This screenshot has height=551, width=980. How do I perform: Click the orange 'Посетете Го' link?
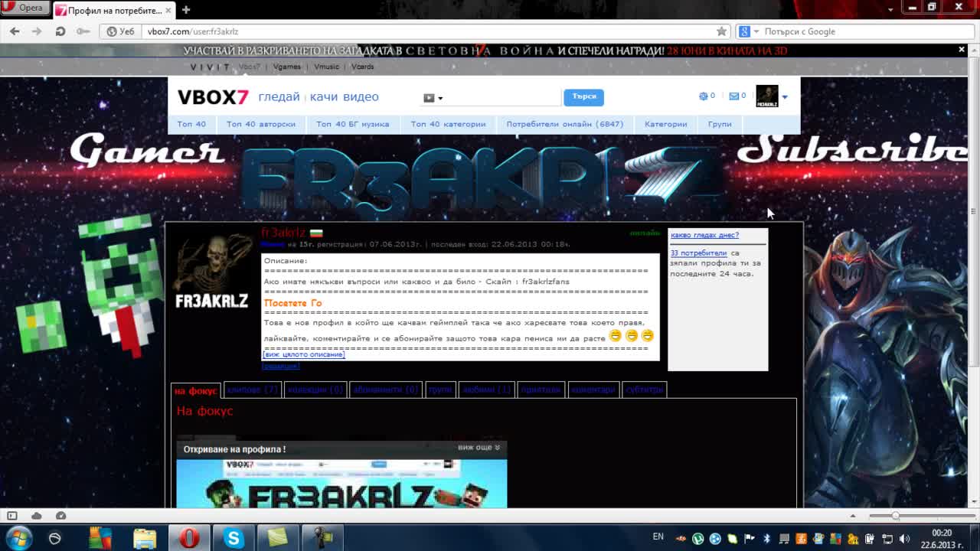click(x=293, y=303)
